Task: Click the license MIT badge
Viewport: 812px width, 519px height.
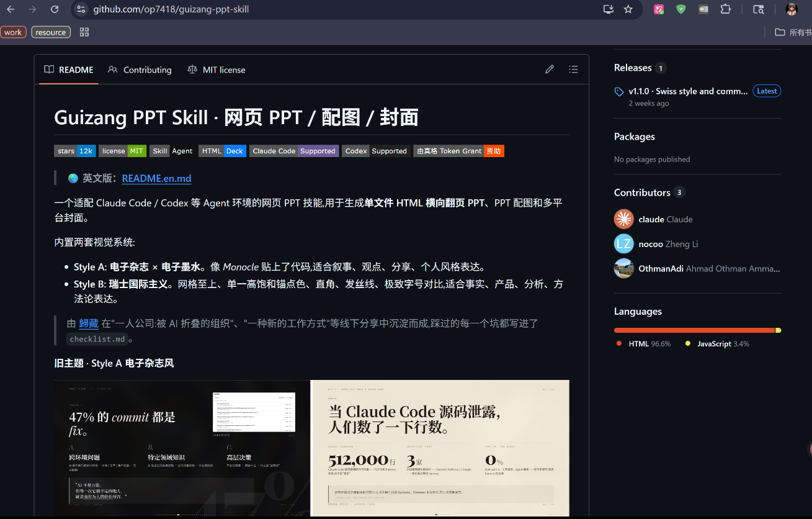Action: pyautogui.click(x=122, y=151)
